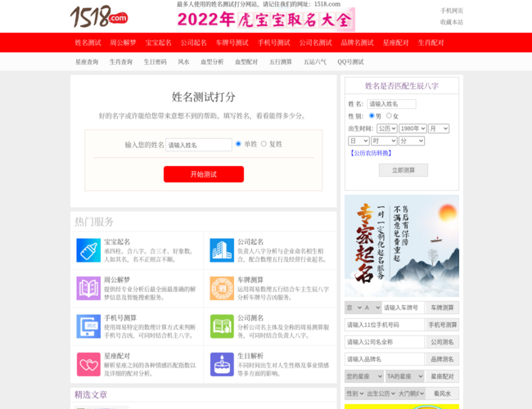Open 五运六气 in the sub navigation
Image resolution: width=532 pixels, height=409 pixels.
pyautogui.click(x=315, y=61)
